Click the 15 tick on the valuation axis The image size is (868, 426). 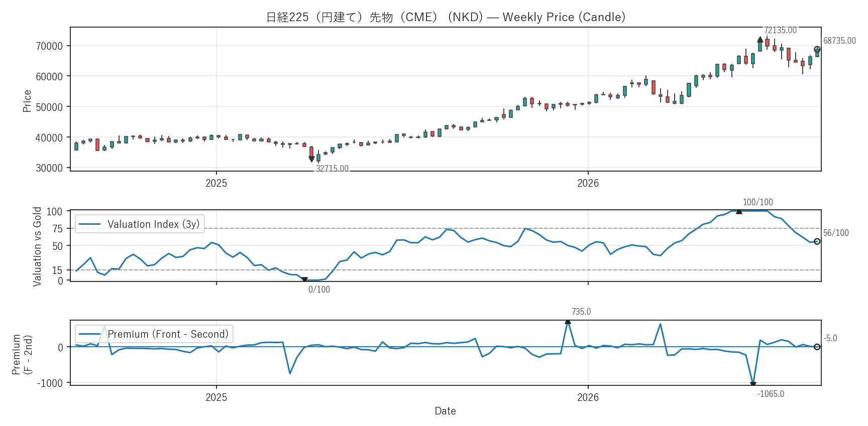click(x=58, y=270)
